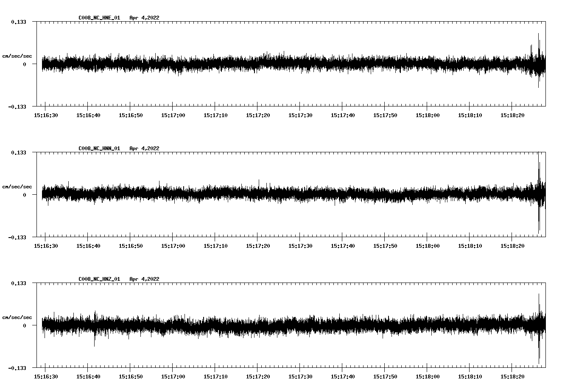Click the -0.133 lower limit on HNN axis
The height and width of the screenshot is (392, 576).
[x=17, y=238]
